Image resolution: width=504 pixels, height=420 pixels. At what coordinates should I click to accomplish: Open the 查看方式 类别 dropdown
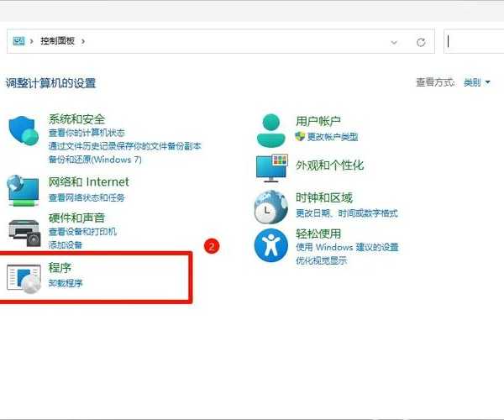477,82
